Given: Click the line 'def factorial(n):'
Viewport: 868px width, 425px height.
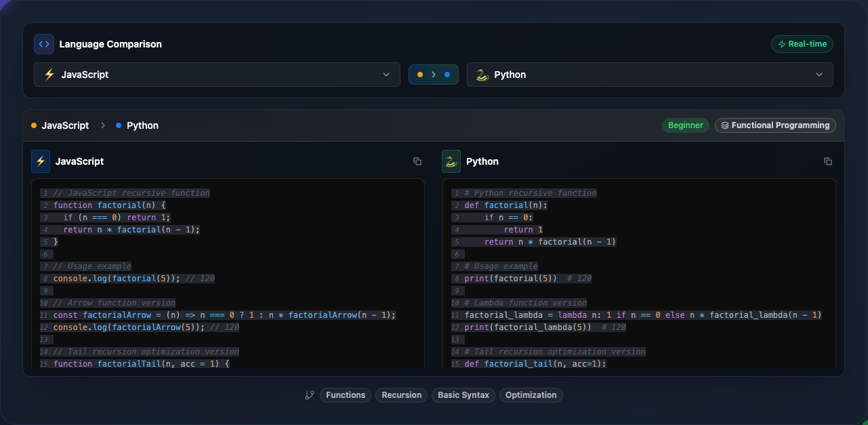Looking at the screenshot, I should pos(505,205).
